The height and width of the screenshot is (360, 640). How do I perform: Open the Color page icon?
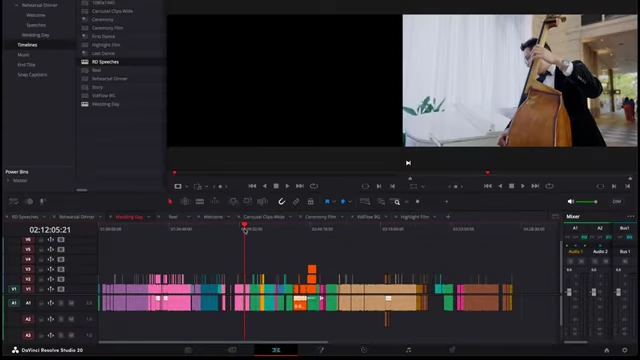pyautogui.click(x=364, y=350)
